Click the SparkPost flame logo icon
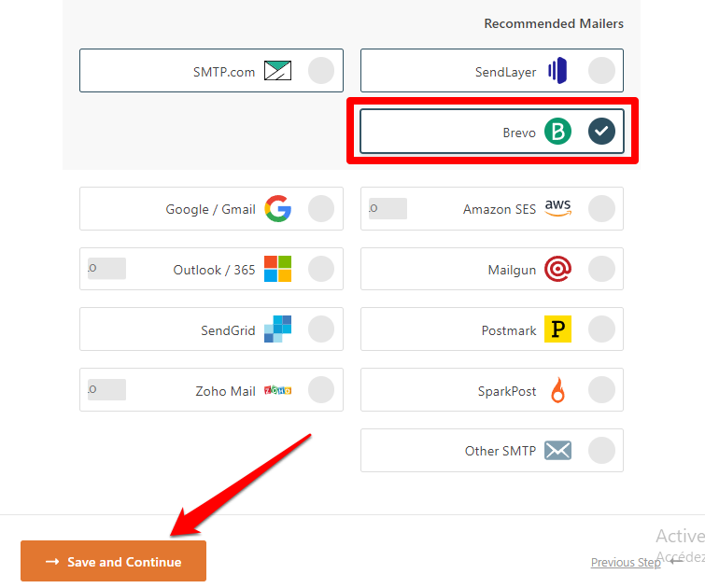The height and width of the screenshot is (588, 705). [557, 390]
